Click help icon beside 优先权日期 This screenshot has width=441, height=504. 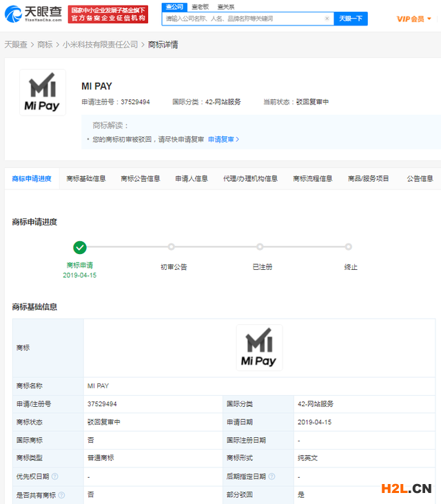[55, 476]
